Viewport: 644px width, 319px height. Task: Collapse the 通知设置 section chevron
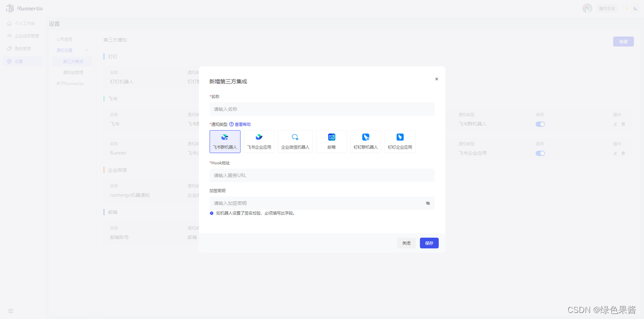tap(87, 50)
